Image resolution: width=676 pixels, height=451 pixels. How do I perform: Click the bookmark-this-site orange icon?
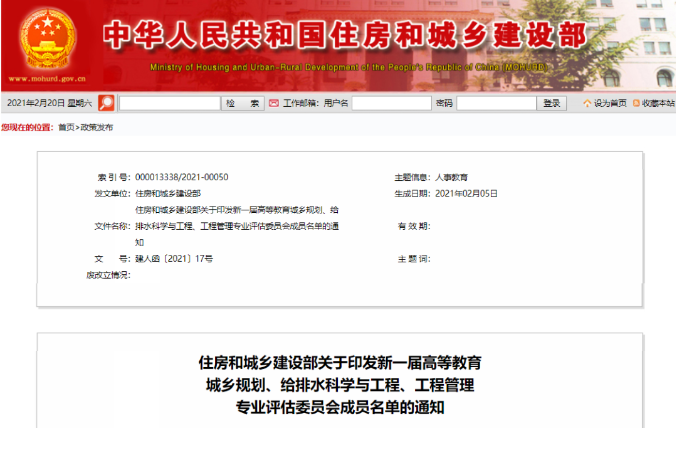click(x=636, y=103)
